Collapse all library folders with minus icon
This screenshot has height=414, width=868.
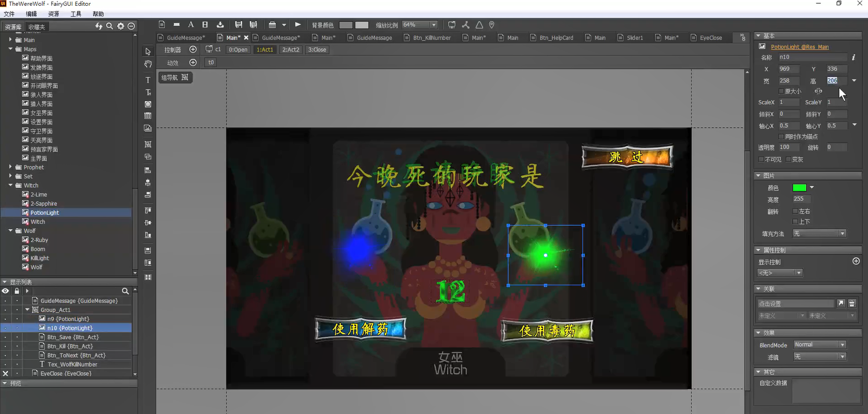(x=131, y=26)
